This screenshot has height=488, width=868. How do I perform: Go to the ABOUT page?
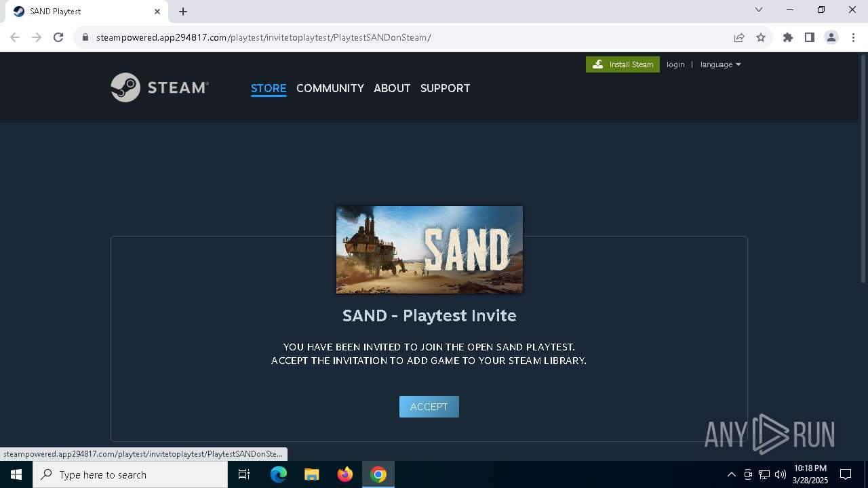pyautogui.click(x=392, y=88)
